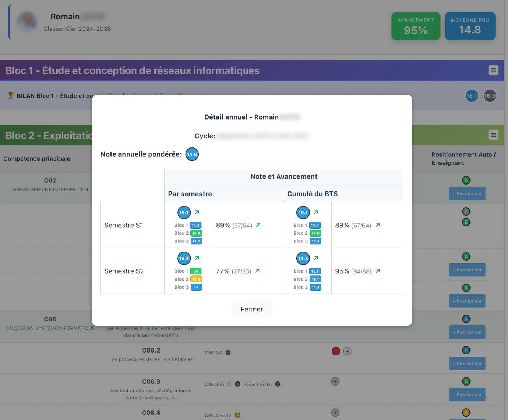508x420 pixels.
Task: Click Semestre S1 cumulative grade trend arrow
Action: tap(316, 212)
